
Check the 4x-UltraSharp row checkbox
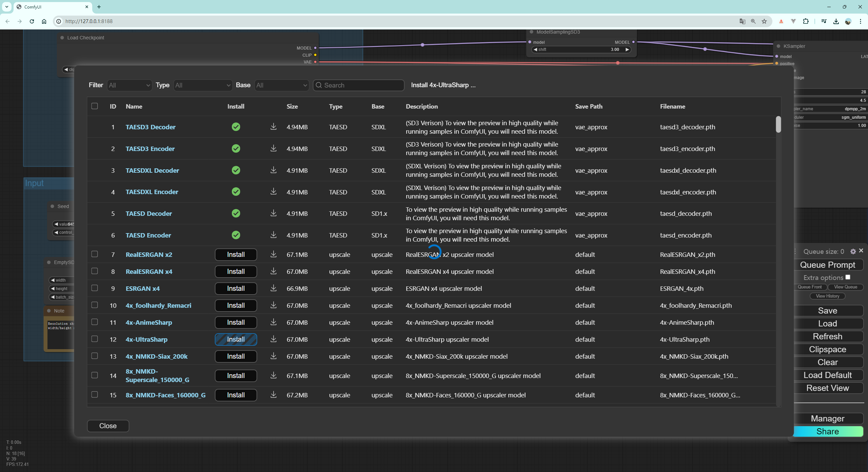95,339
